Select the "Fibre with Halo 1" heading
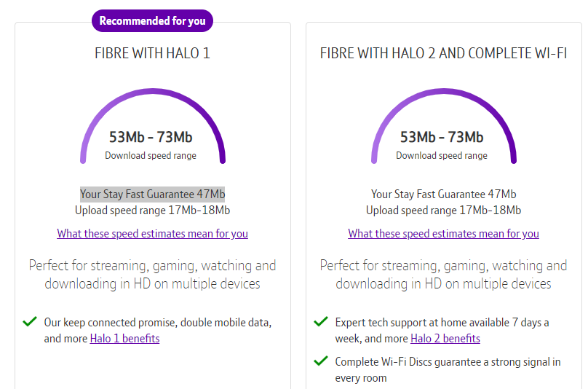The width and height of the screenshot is (588, 389). point(152,54)
